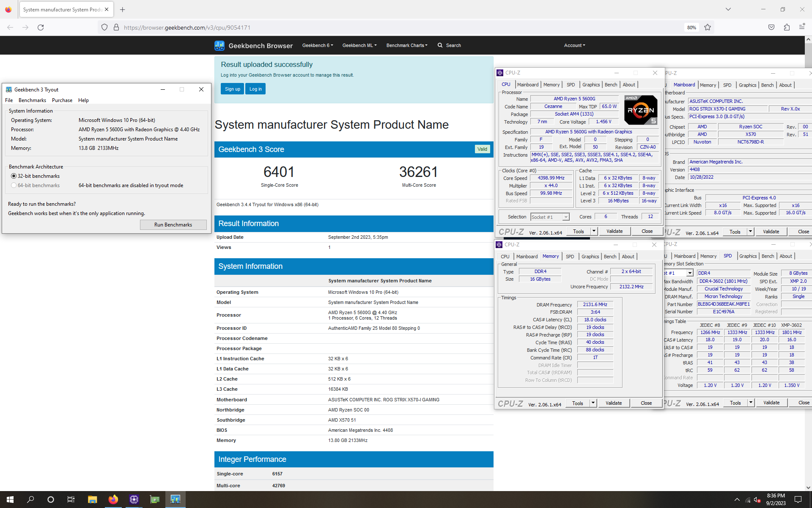Open Tools dropdown arrow in CPU-Z Memory window
This screenshot has width=812, height=508.
point(593,403)
